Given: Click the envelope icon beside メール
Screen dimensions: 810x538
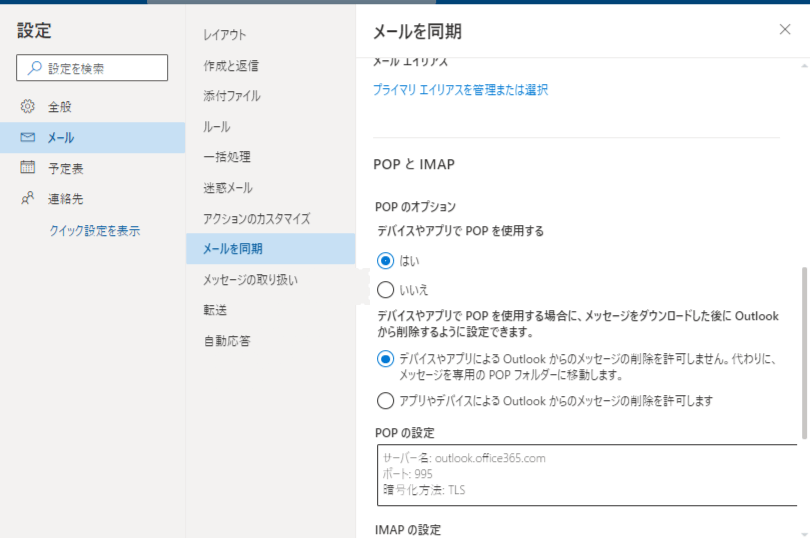Looking at the screenshot, I should pos(28,138).
